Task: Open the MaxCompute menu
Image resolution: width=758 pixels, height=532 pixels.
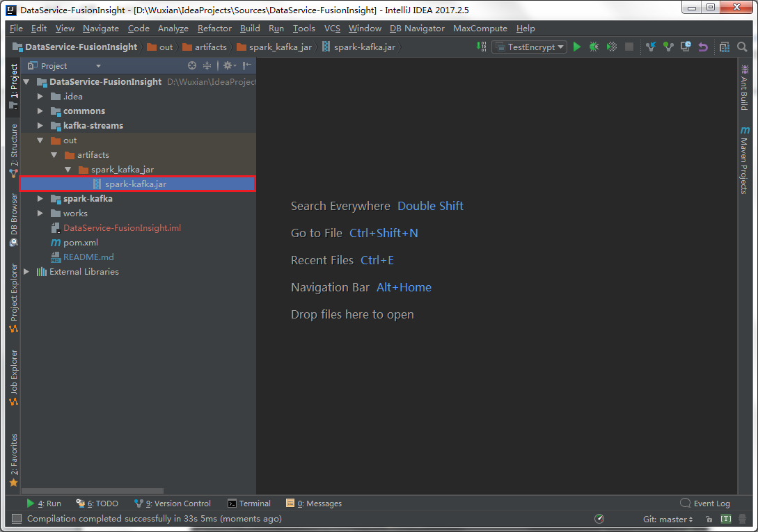Action: pos(480,28)
